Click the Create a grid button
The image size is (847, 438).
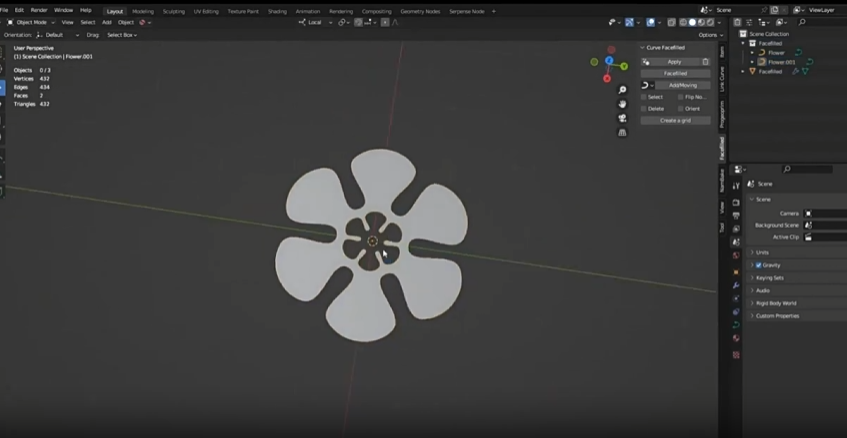(x=675, y=120)
